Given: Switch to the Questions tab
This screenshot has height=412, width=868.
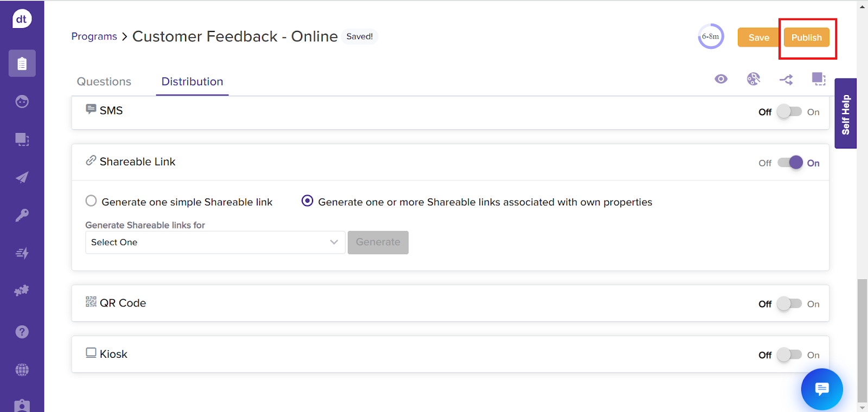Looking at the screenshot, I should click(x=104, y=81).
